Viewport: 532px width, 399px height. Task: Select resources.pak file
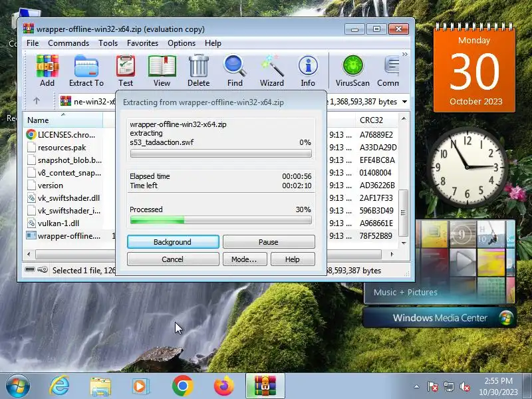62,148
